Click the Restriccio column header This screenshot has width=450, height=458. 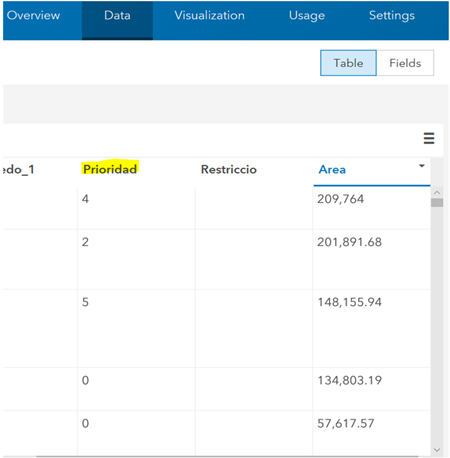click(x=229, y=169)
